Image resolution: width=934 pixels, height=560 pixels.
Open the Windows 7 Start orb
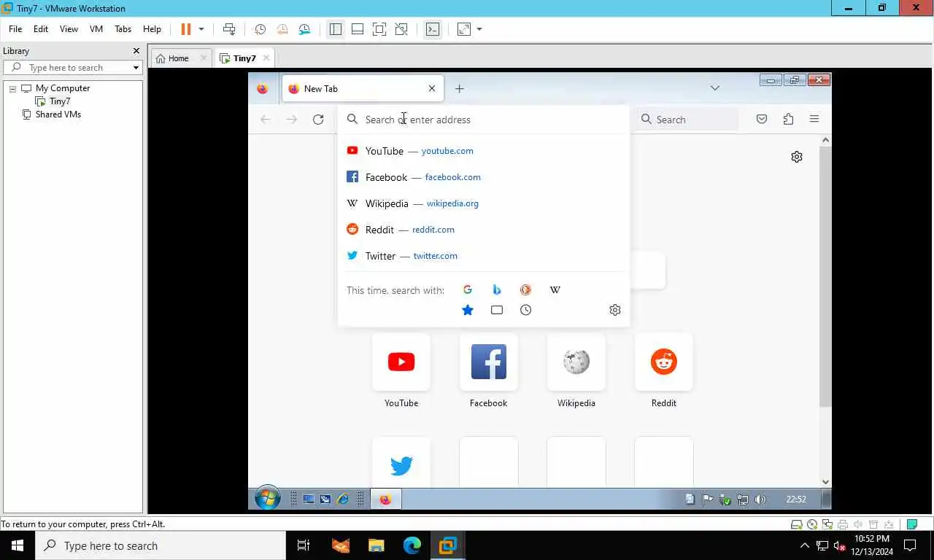point(268,499)
